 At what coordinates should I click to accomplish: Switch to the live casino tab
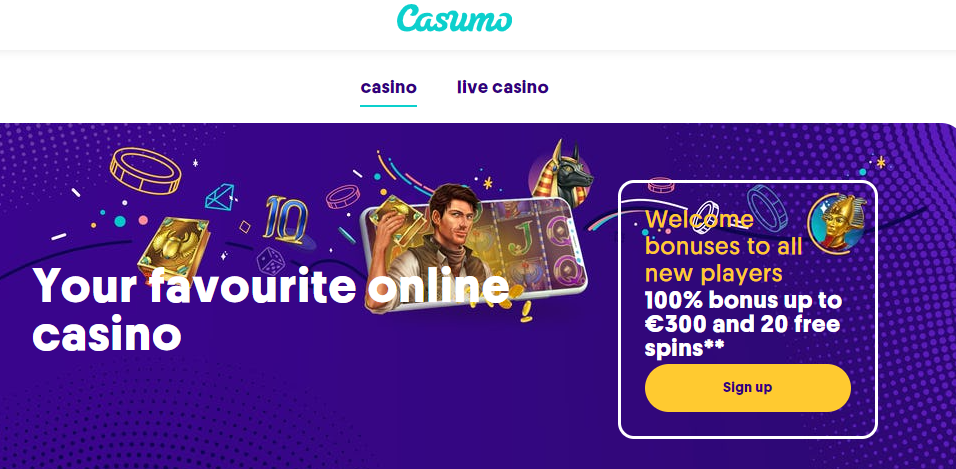click(502, 87)
